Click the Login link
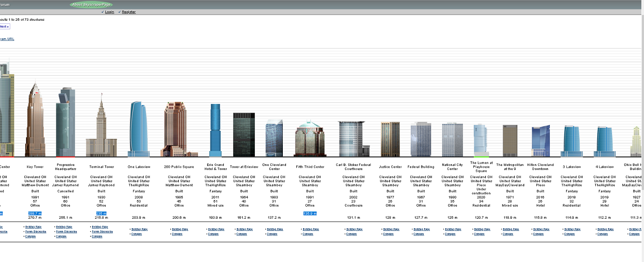 tap(109, 12)
